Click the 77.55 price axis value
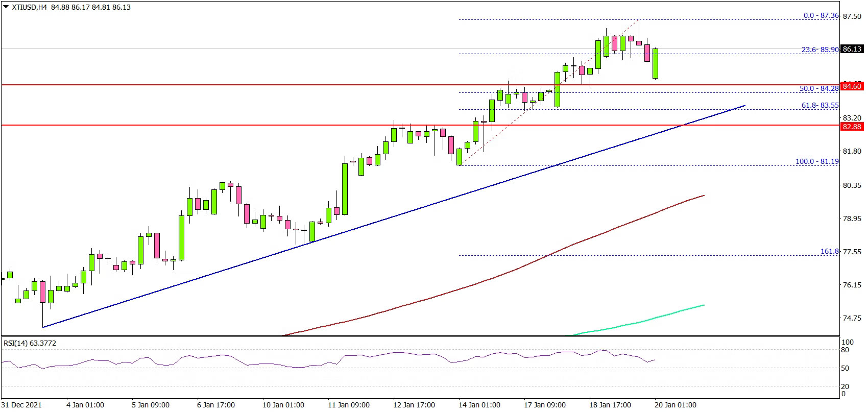Screen dimensions: 868x412 point(852,251)
